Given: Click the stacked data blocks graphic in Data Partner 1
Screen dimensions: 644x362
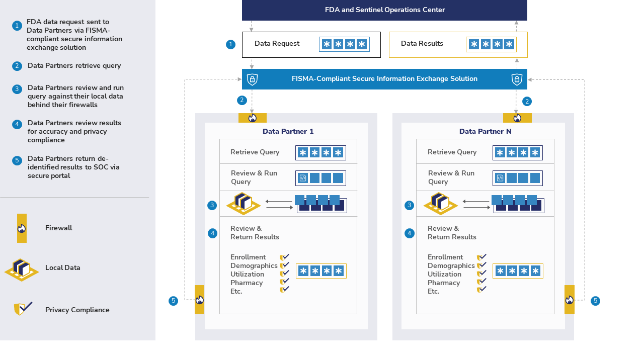Looking at the screenshot, I should tap(321, 204).
